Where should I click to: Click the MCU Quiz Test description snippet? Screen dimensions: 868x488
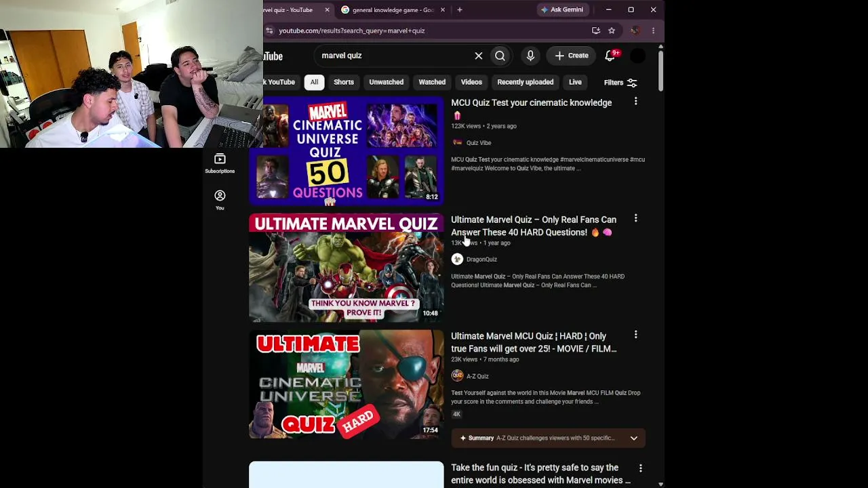point(548,164)
